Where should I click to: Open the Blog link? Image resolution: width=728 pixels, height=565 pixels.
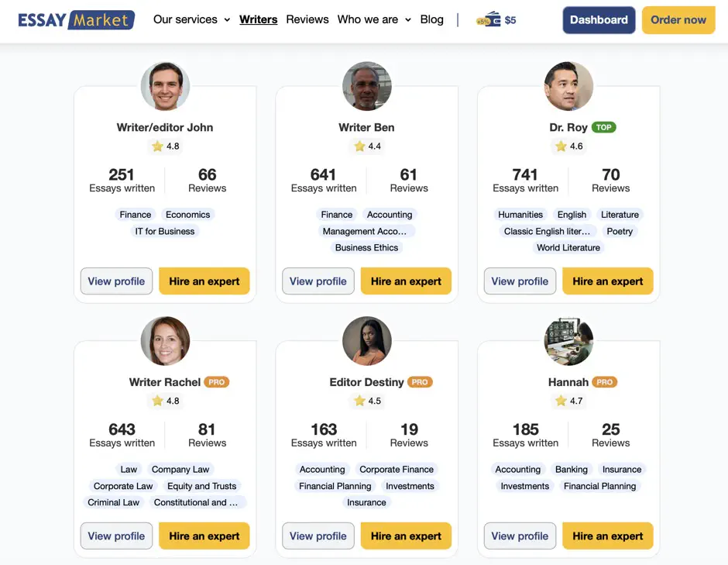click(x=432, y=19)
